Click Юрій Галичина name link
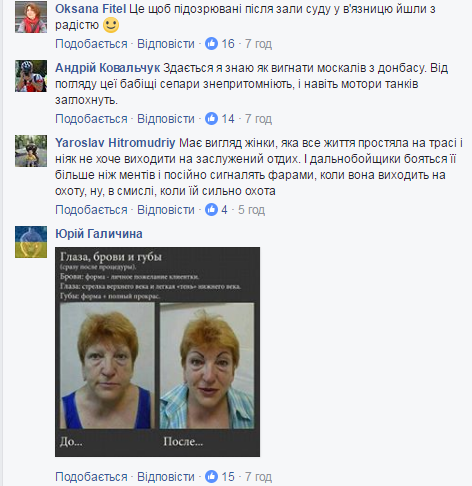Viewport: 472px width, 486px height. (99, 234)
